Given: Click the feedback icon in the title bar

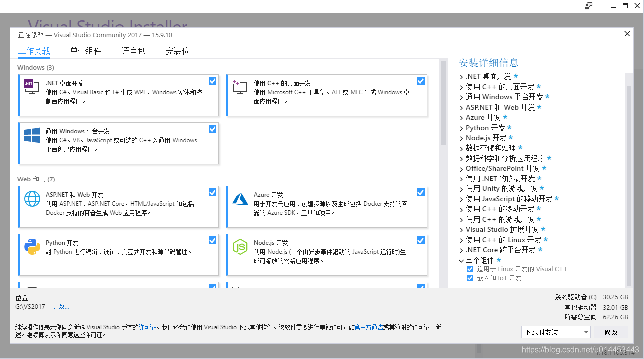Looking at the screenshot, I should 589,6.
